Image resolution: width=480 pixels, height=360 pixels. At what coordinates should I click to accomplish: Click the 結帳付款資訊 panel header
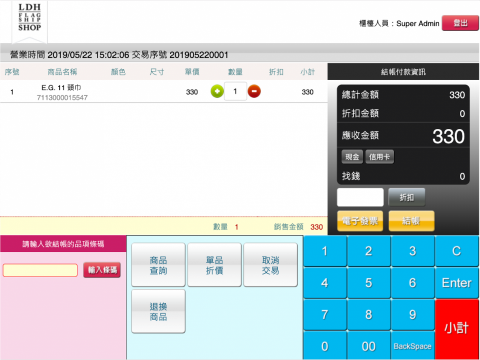coord(403,72)
